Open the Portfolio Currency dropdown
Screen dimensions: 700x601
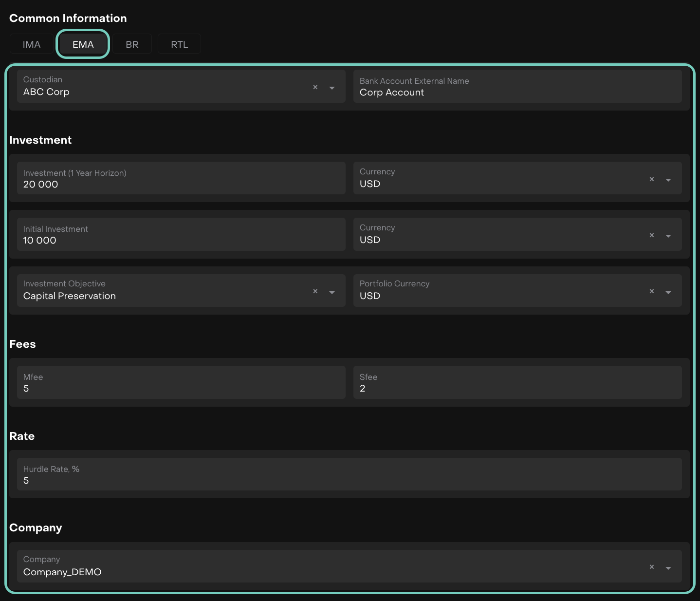coord(668,292)
